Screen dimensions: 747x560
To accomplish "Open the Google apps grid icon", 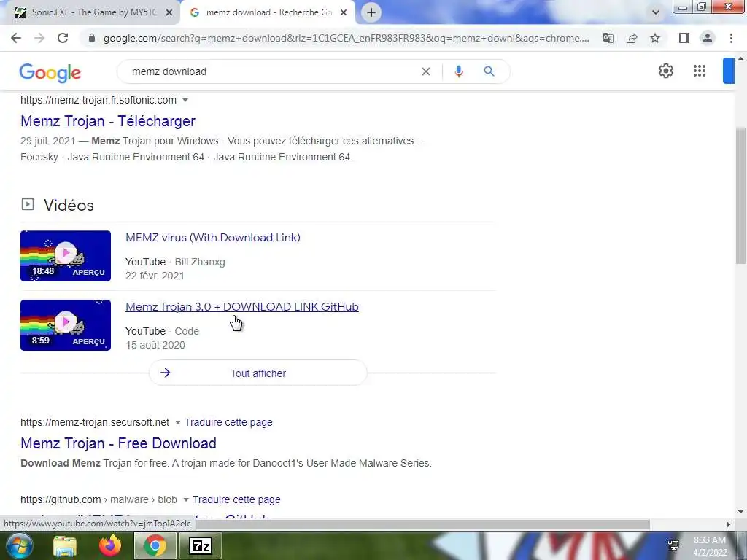I will click(x=700, y=71).
